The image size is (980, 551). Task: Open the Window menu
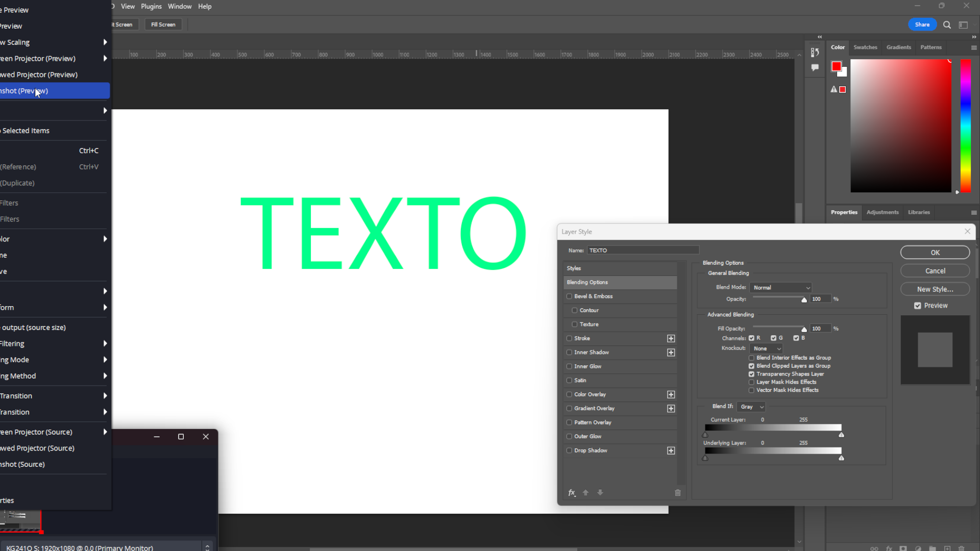(179, 6)
